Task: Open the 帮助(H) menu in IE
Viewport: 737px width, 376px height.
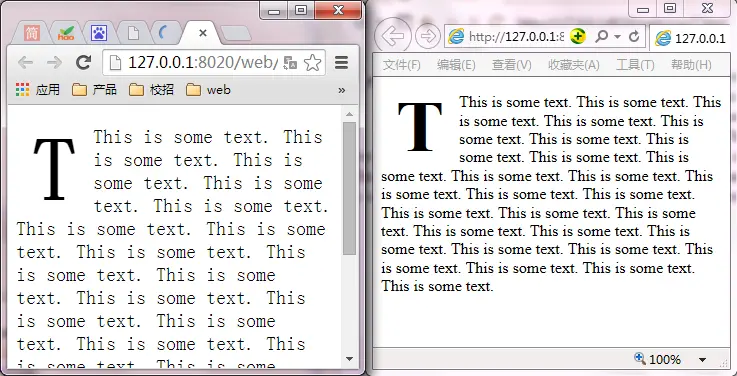Action: coord(691,65)
